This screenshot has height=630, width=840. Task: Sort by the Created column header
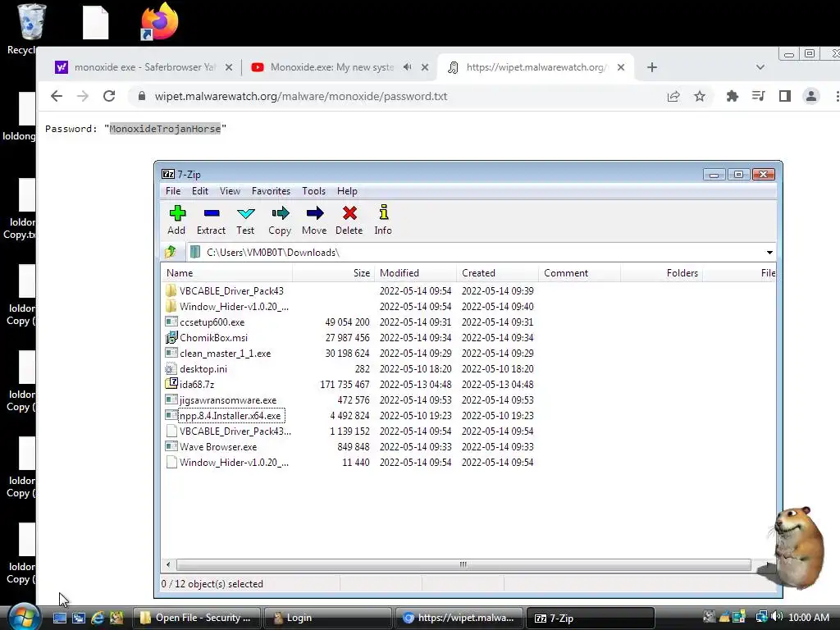(x=497, y=273)
